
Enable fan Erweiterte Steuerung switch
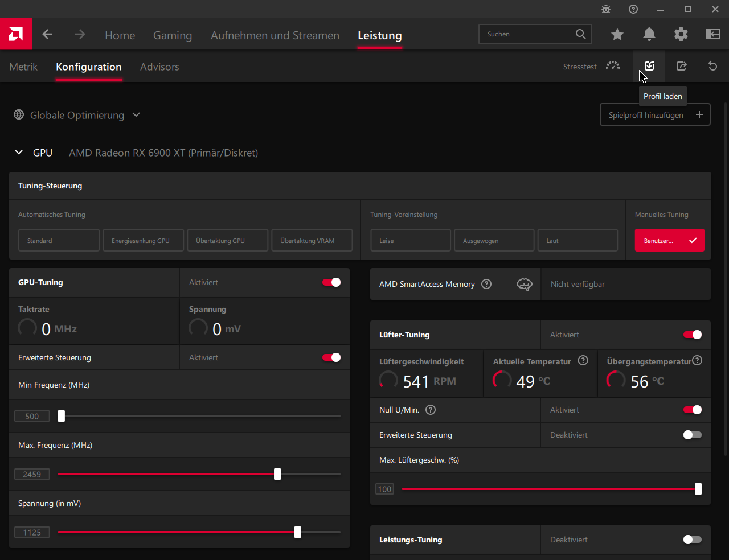(x=693, y=435)
